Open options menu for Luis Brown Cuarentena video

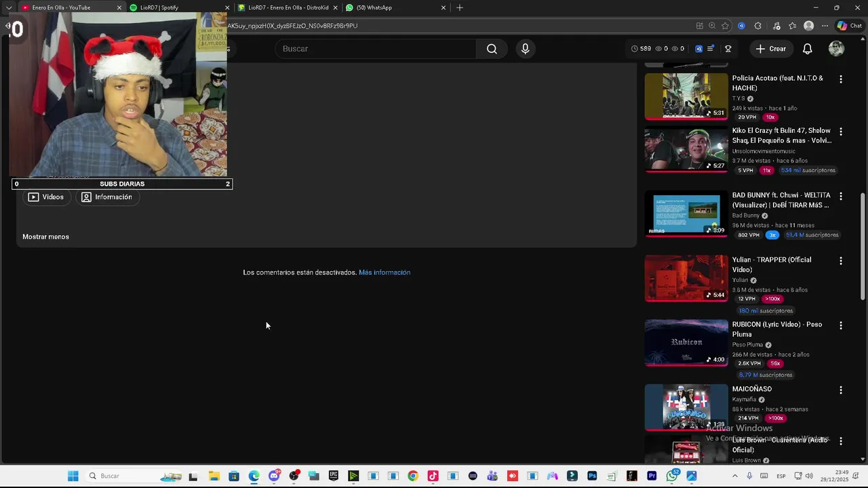pyautogui.click(x=841, y=441)
